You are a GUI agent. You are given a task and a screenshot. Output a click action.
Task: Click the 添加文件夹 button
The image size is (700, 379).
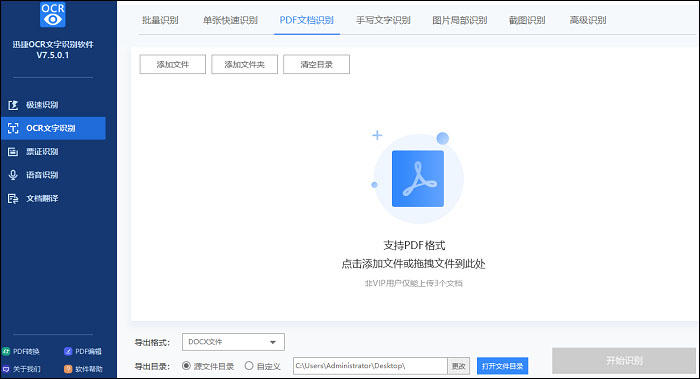tap(245, 64)
